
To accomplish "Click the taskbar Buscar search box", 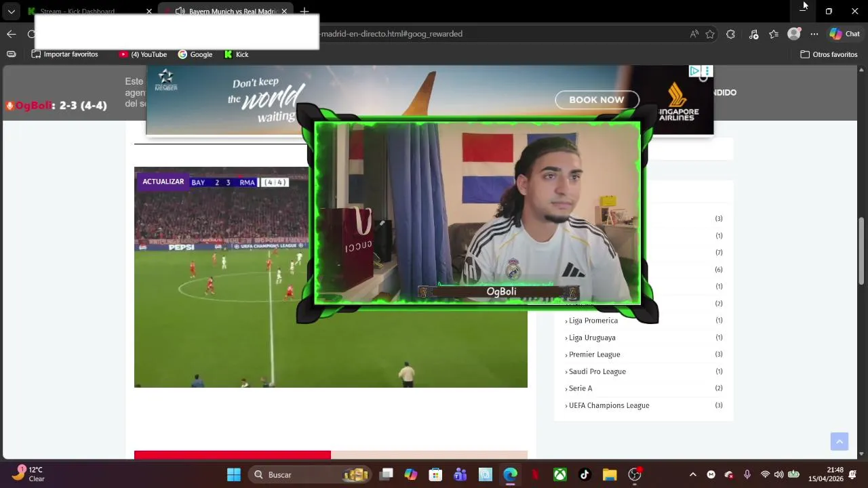I will click(x=311, y=474).
